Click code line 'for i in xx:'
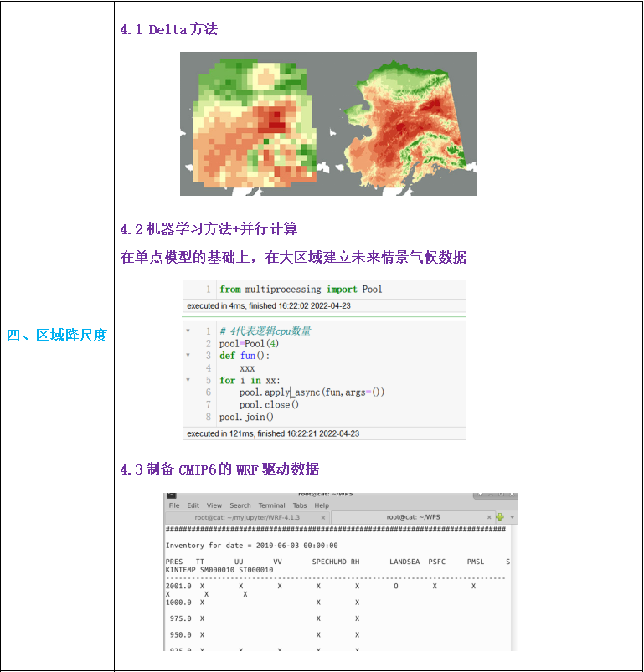 (x=250, y=381)
